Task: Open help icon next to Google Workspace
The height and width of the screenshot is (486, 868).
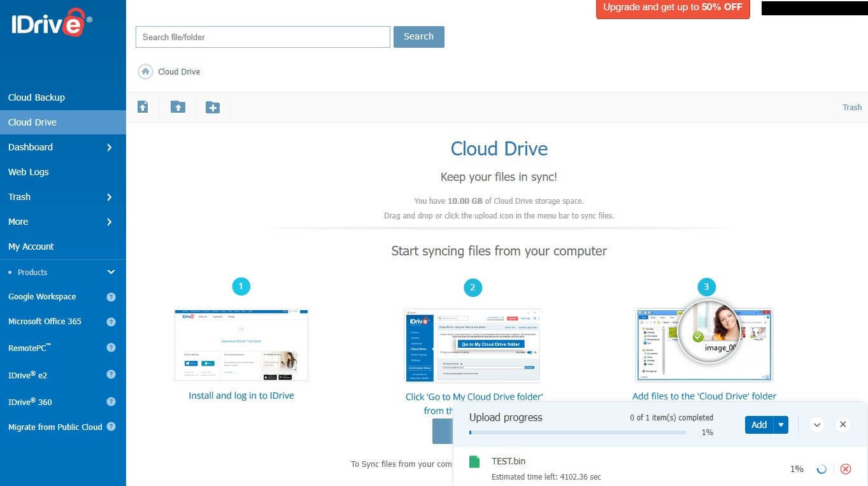Action: tap(111, 297)
